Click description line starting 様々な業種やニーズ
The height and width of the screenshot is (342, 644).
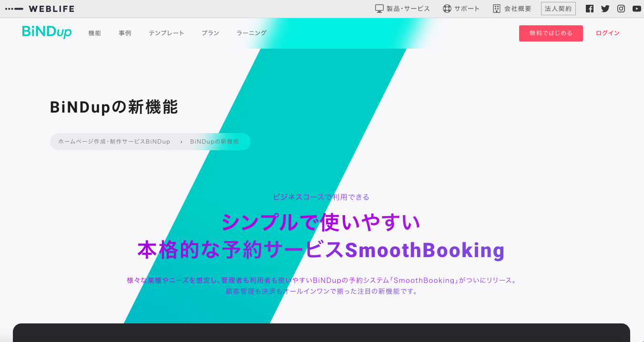(x=322, y=280)
